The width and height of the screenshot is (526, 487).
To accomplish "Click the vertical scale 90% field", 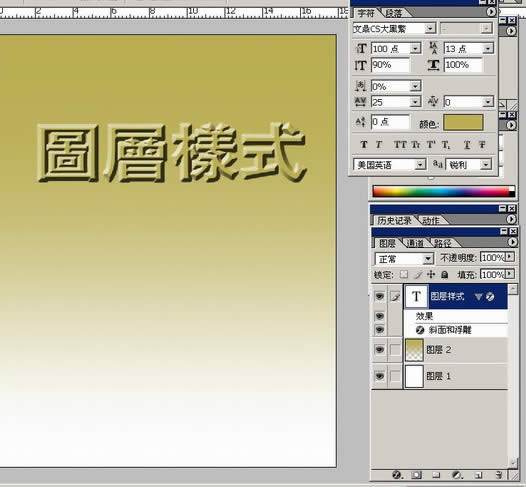I will [390, 65].
